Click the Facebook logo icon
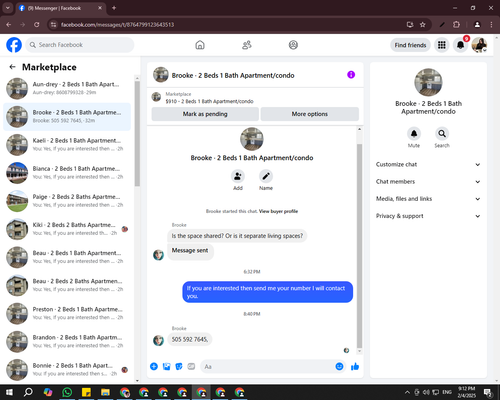500x400 pixels. pos(14,45)
